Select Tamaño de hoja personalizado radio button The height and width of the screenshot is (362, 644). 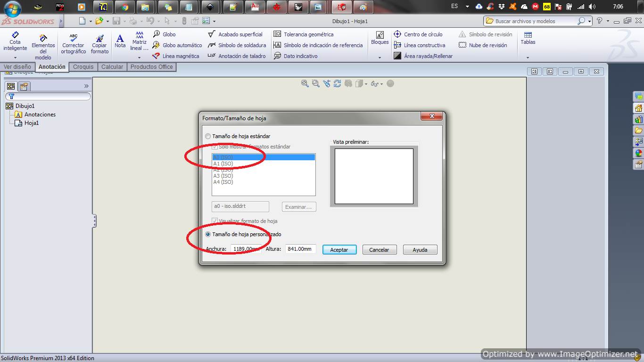(208, 234)
